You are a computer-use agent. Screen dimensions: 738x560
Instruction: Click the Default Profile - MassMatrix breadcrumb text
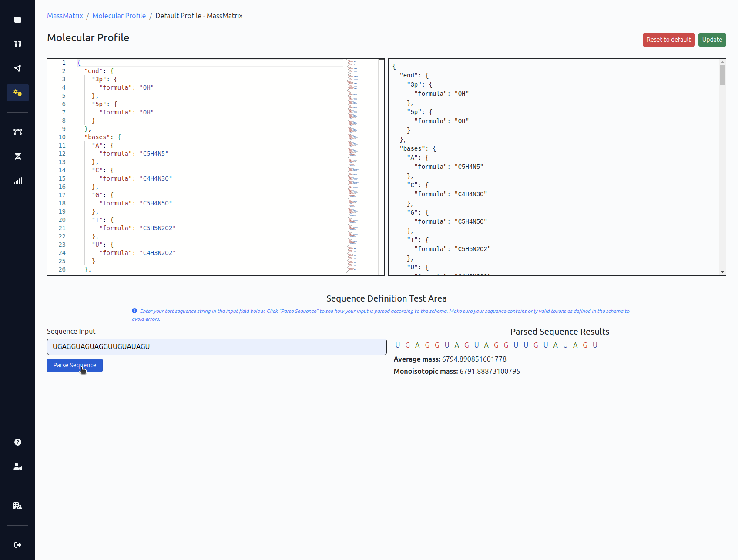click(x=199, y=16)
